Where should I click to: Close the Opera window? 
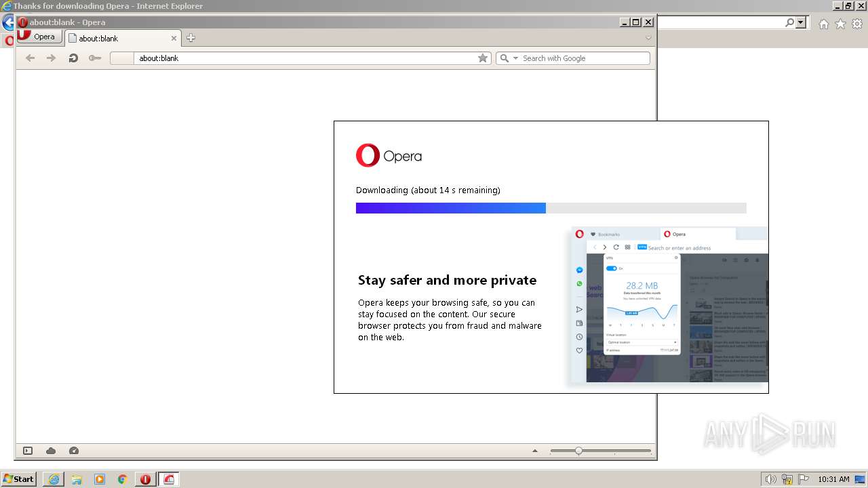(x=648, y=22)
